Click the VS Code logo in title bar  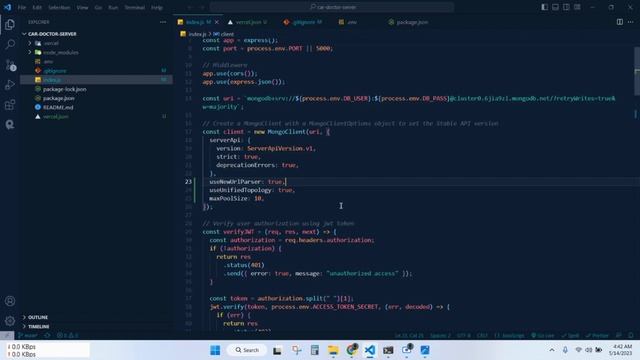tap(7, 7)
